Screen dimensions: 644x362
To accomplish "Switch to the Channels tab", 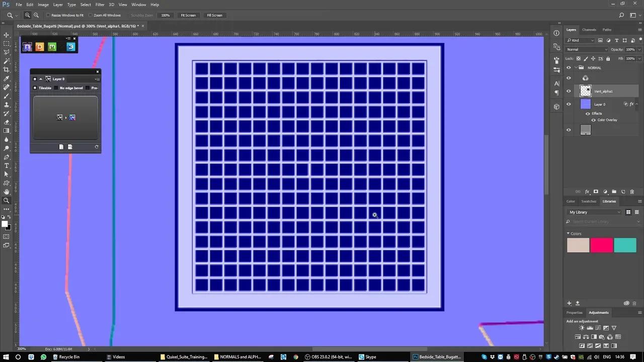I will (x=589, y=30).
